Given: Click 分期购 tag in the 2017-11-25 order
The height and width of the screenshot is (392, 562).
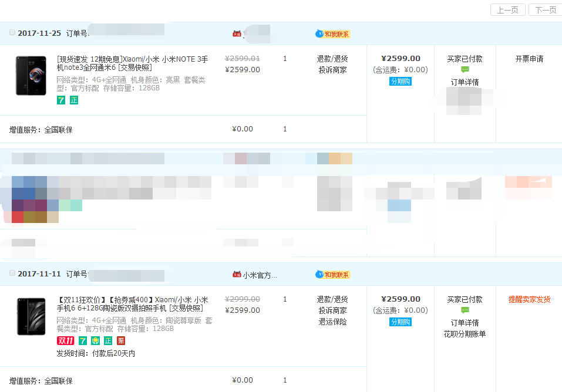Looking at the screenshot, I should coord(401,82).
